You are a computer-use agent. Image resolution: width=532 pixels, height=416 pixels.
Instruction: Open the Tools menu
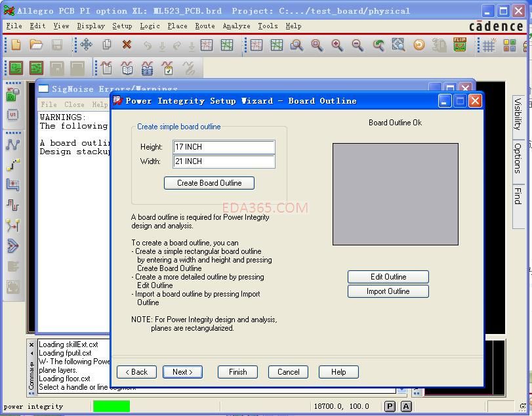tap(268, 26)
